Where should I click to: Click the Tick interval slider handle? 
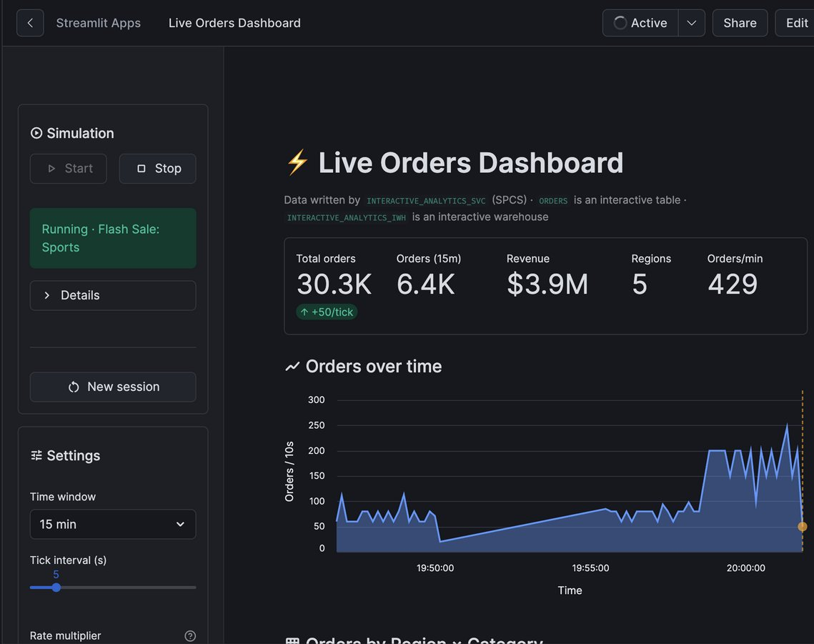point(56,588)
